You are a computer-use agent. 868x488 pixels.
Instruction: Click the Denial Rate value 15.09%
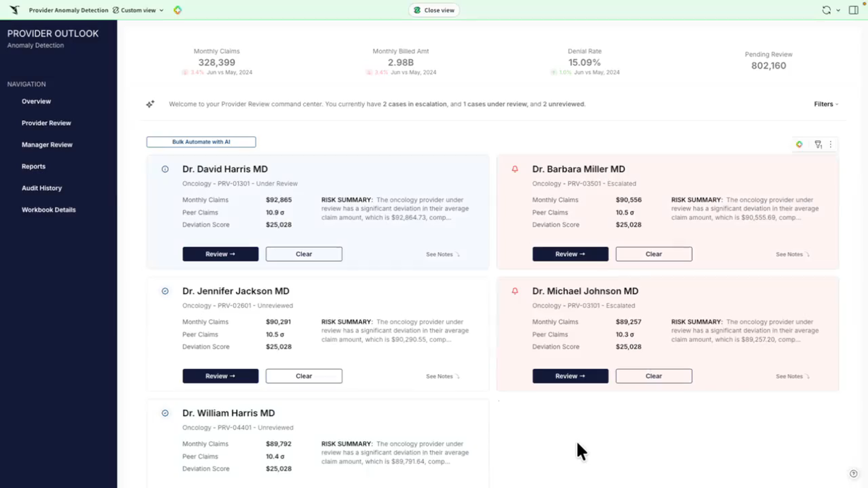point(584,62)
